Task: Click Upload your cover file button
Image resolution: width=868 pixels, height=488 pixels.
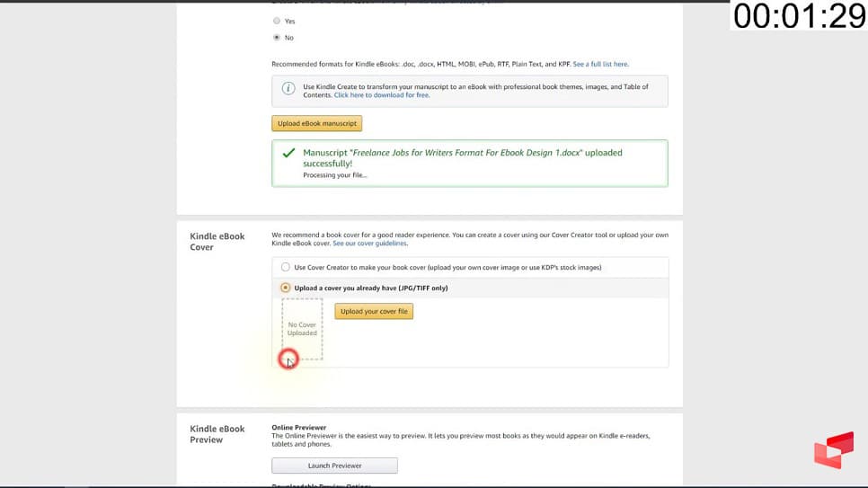Action: click(x=374, y=311)
